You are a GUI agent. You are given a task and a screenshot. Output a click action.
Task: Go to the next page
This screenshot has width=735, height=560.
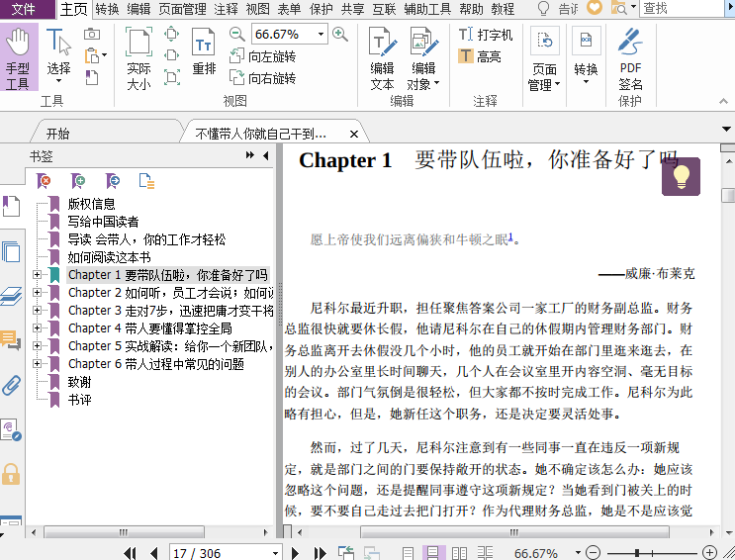point(295,553)
